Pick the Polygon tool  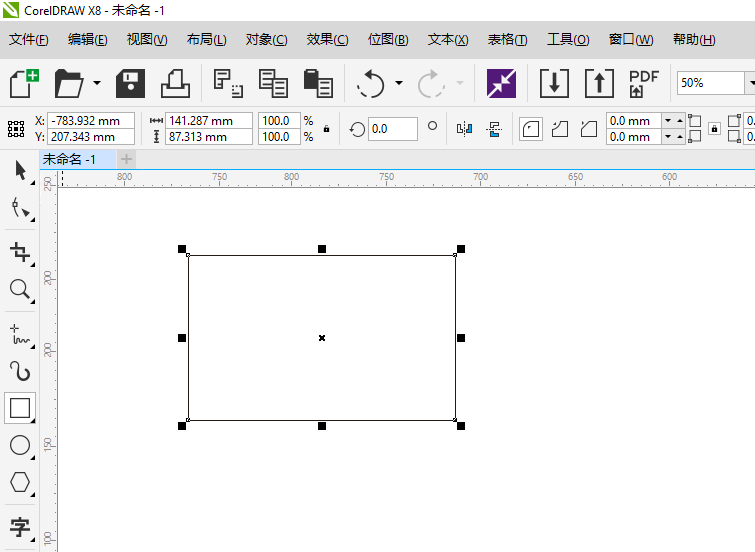20,482
